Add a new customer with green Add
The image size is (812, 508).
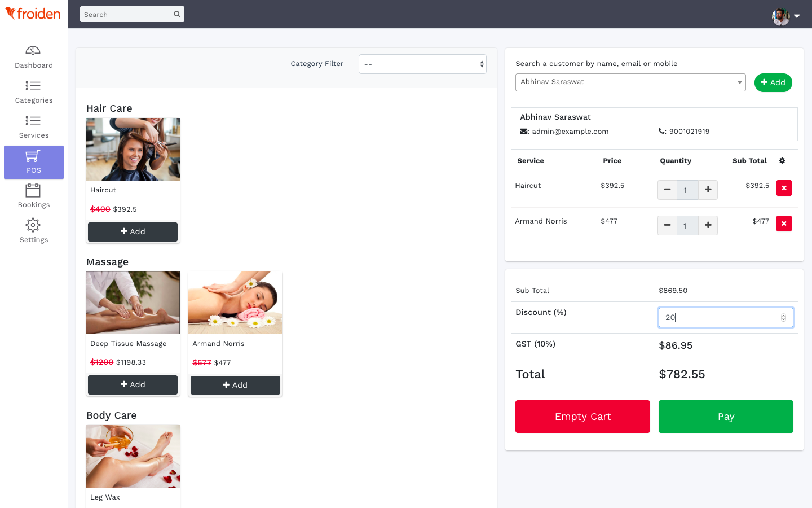pyautogui.click(x=773, y=82)
